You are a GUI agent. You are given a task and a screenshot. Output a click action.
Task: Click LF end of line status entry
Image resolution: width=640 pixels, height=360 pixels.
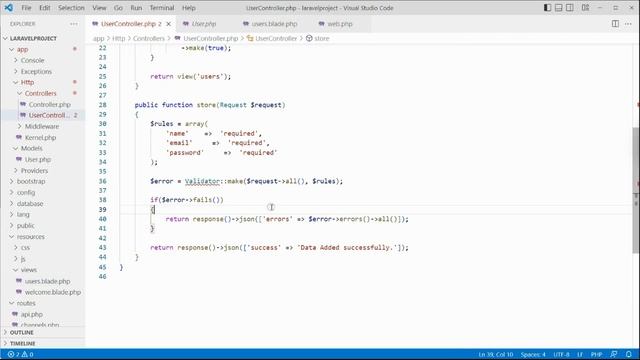[x=580, y=354]
